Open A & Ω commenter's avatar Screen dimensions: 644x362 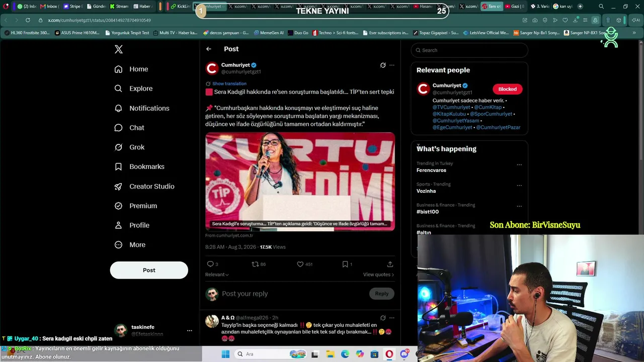point(212,321)
